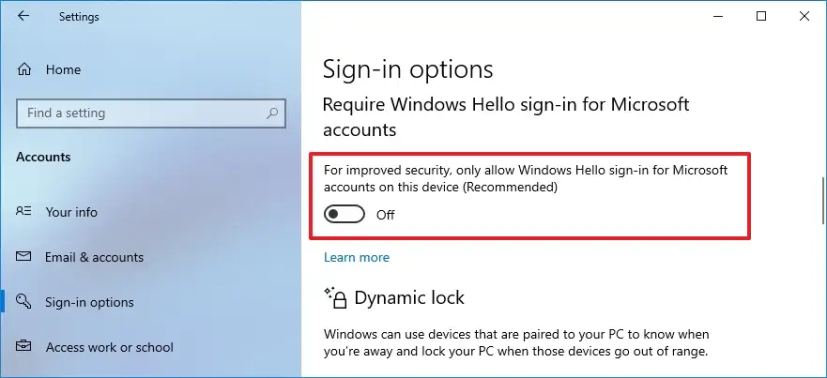The image size is (827, 378).
Task: Select the Your info person icon
Action: pos(24,212)
